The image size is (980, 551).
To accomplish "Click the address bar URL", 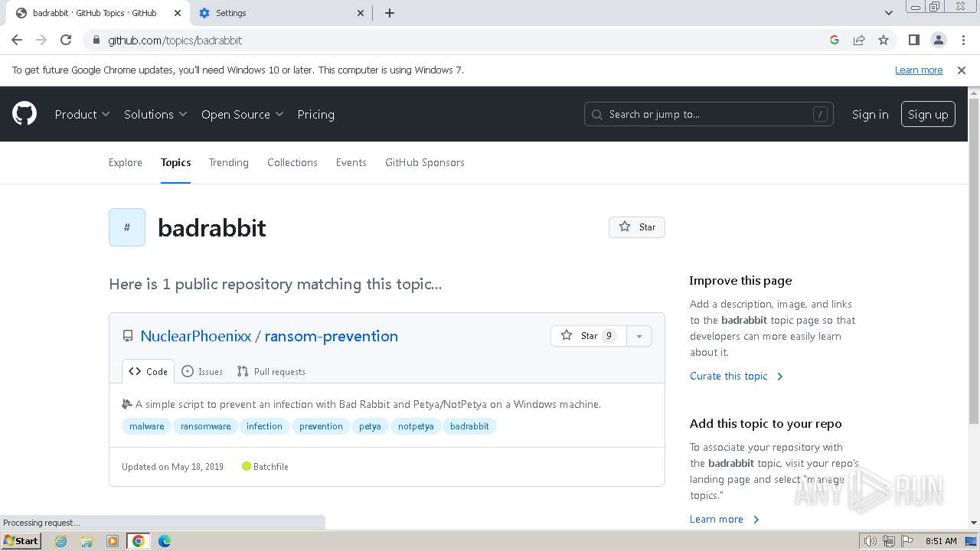I will [x=175, y=40].
